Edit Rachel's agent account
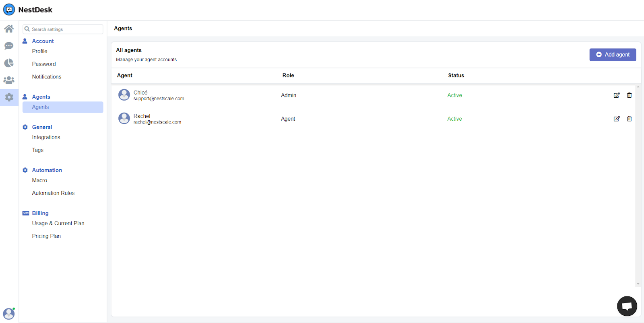The width and height of the screenshot is (644, 323). pos(617,119)
